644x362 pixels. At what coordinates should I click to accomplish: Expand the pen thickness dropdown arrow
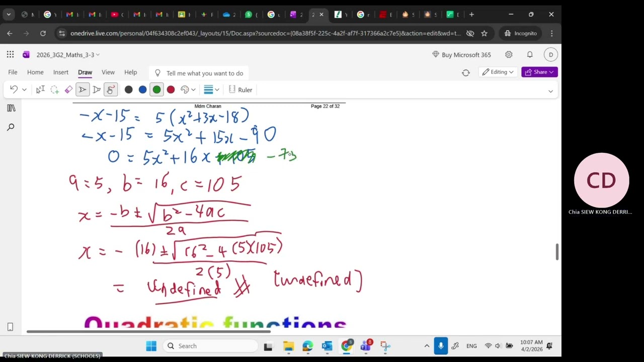217,89
